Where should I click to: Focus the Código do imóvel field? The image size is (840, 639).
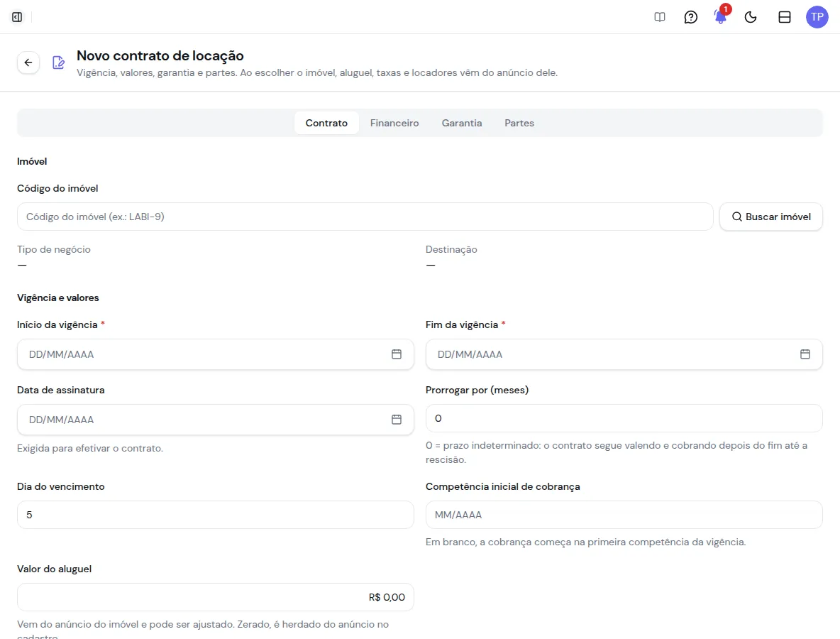365,217
